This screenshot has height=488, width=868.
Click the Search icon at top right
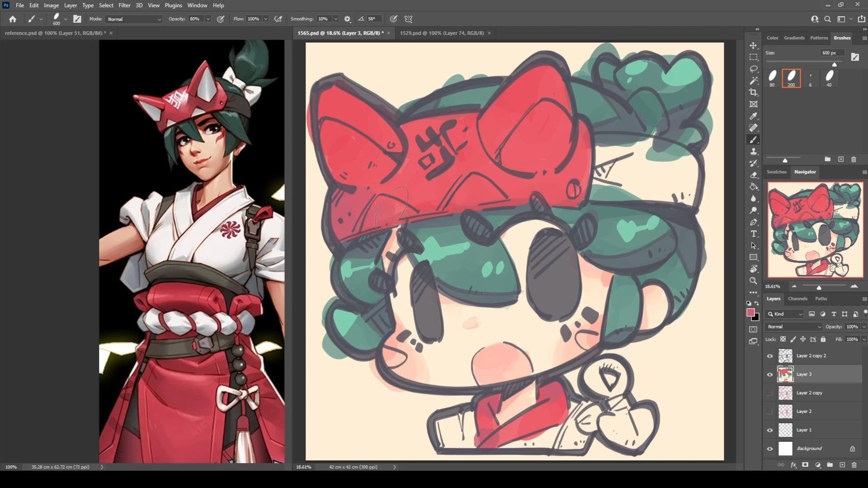pyautogui.click(x=827, y=19)
